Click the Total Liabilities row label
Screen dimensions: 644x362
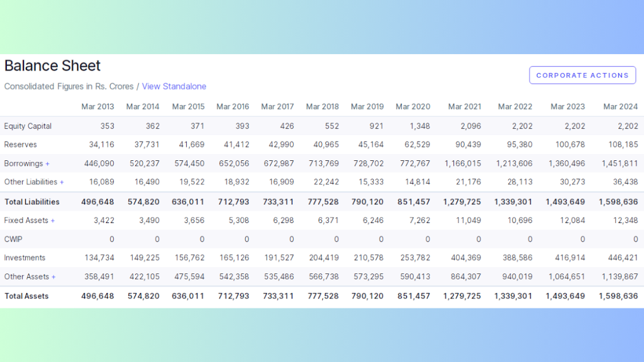(32, 202)
